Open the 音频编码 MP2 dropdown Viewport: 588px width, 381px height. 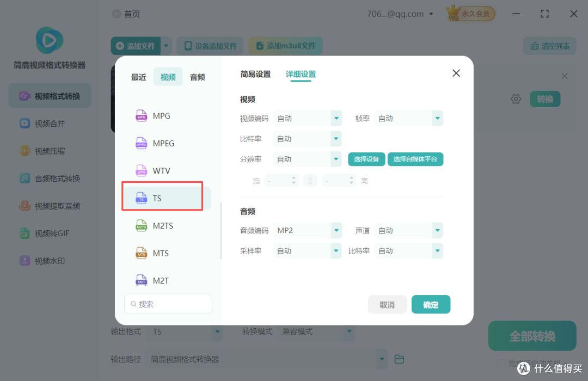(308, 230)
